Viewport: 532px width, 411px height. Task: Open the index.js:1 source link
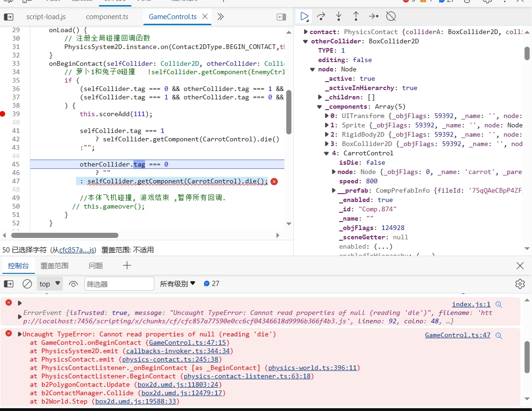471,305
